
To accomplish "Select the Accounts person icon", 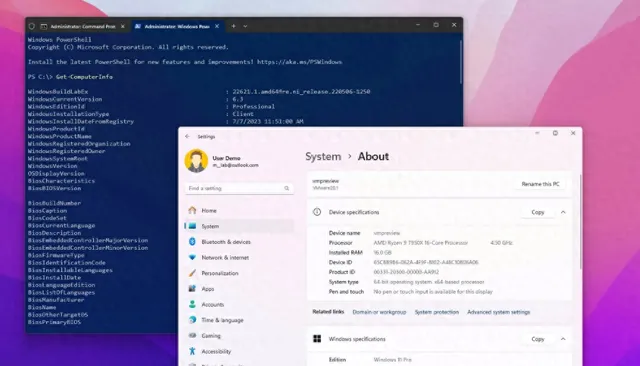I will tap(192, 304).
